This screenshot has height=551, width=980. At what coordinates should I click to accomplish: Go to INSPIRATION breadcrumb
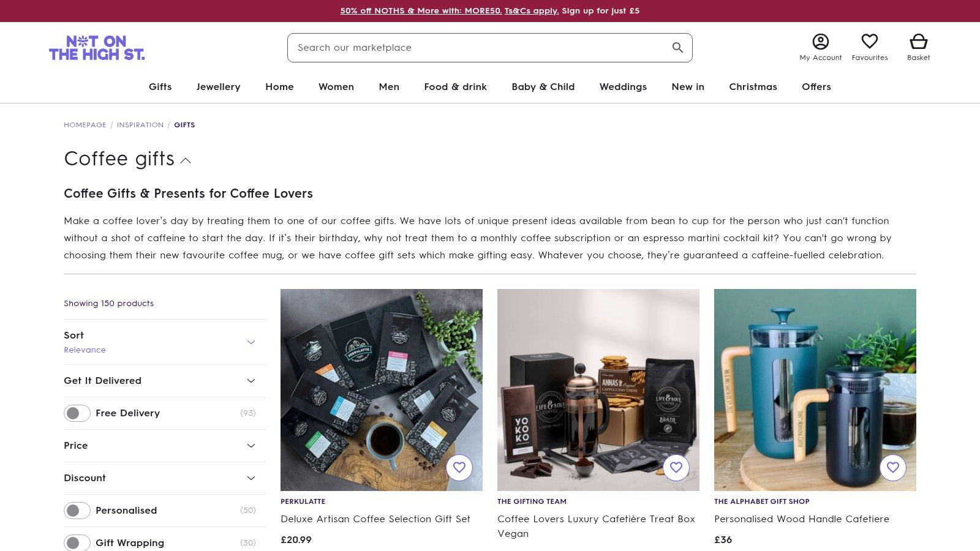140,125
